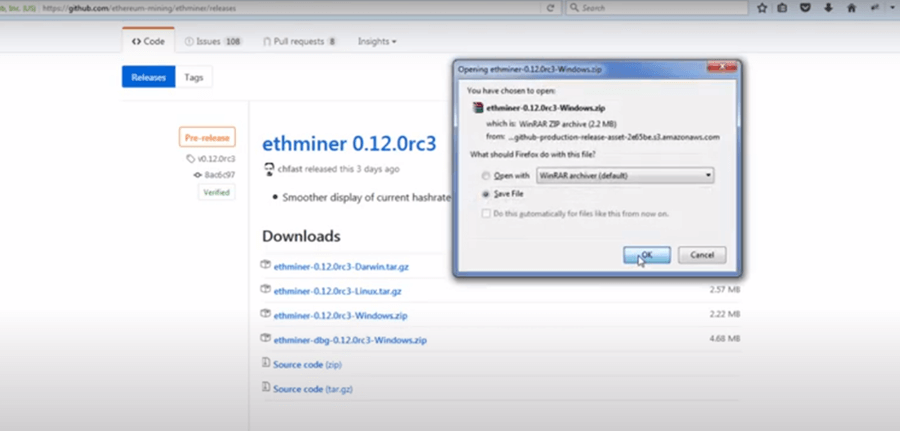Click the bookmark star icon
The width and height of the screenshot is (900, 431).
pos(762,8)
